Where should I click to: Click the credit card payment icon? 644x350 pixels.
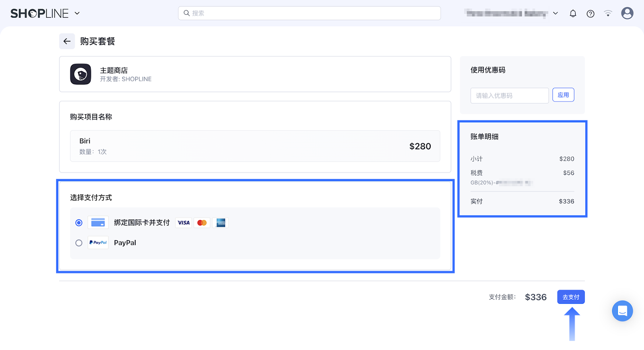pyautogui.click(x=98, y=222)
